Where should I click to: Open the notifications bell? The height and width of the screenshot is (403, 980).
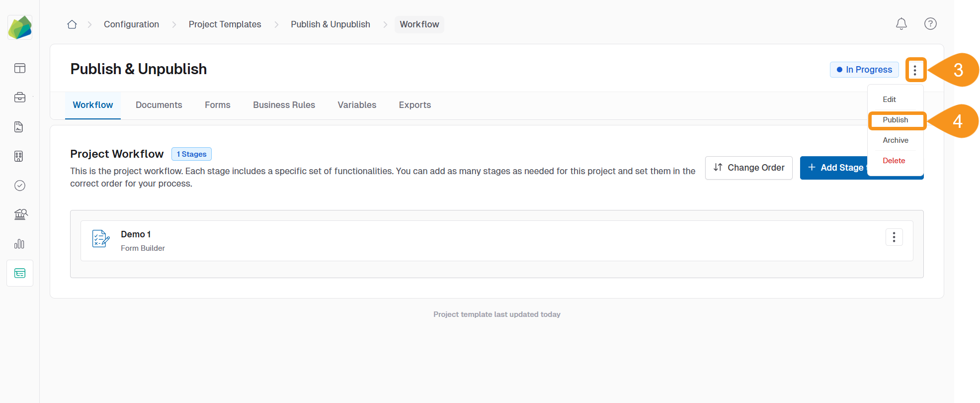coord(901,24)
